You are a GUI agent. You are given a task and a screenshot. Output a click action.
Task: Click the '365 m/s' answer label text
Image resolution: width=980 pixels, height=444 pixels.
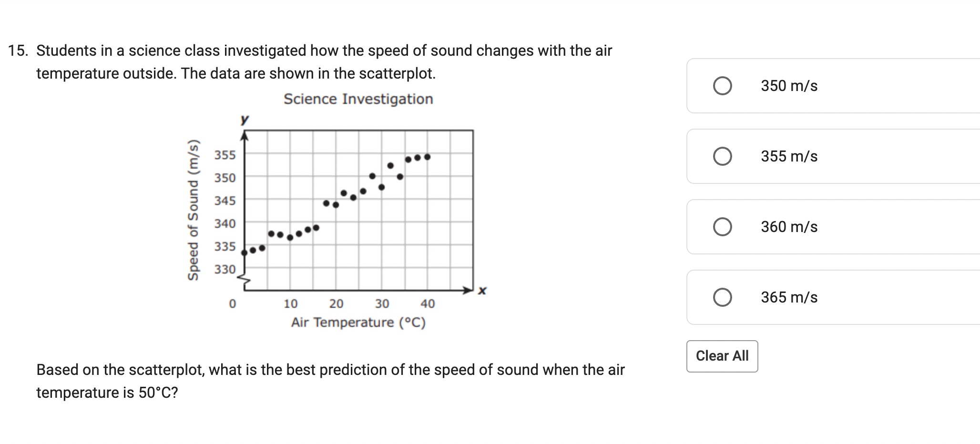[789, 297]
